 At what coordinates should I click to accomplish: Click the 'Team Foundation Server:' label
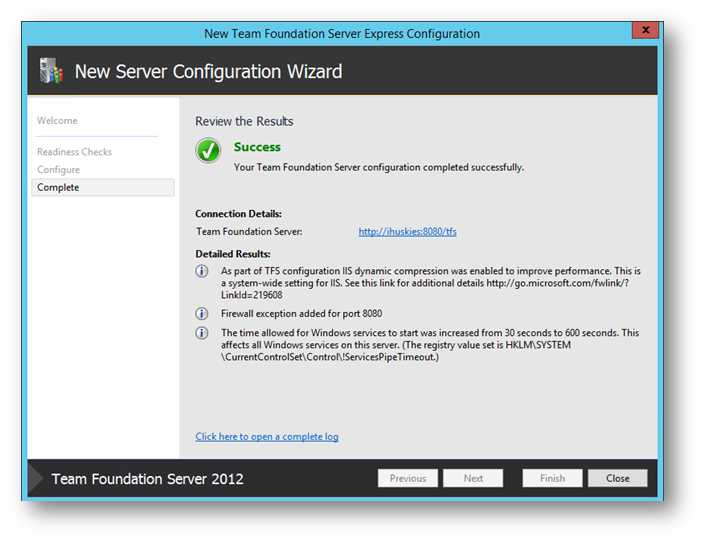pyautogui.click(x=249, y=231)
